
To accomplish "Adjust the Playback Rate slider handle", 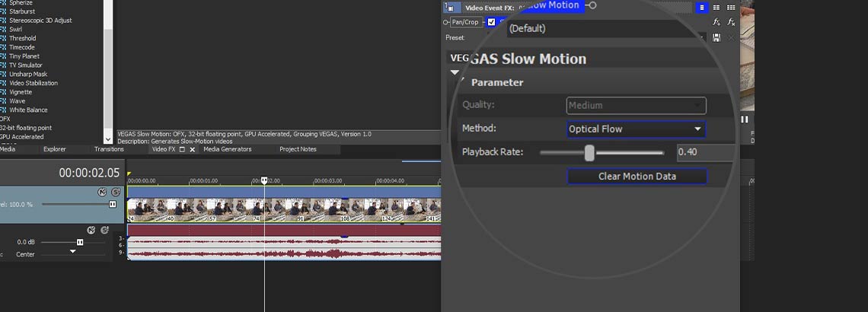I will coord(589,153).
